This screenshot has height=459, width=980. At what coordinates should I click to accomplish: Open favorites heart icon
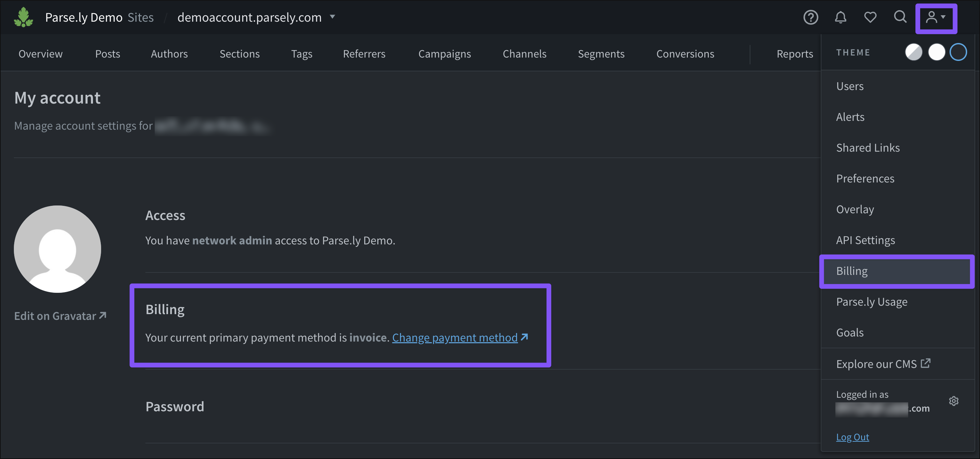click(x=870, y=17)
